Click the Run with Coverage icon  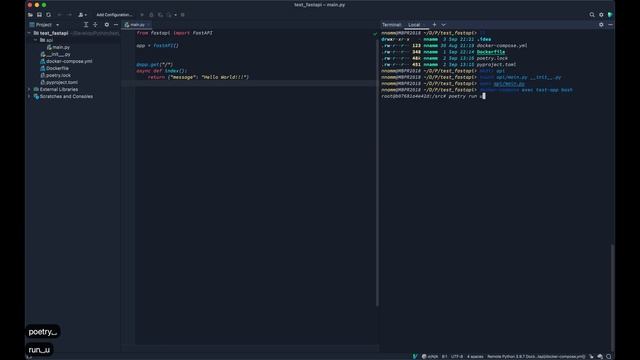(x=160, y=15)
